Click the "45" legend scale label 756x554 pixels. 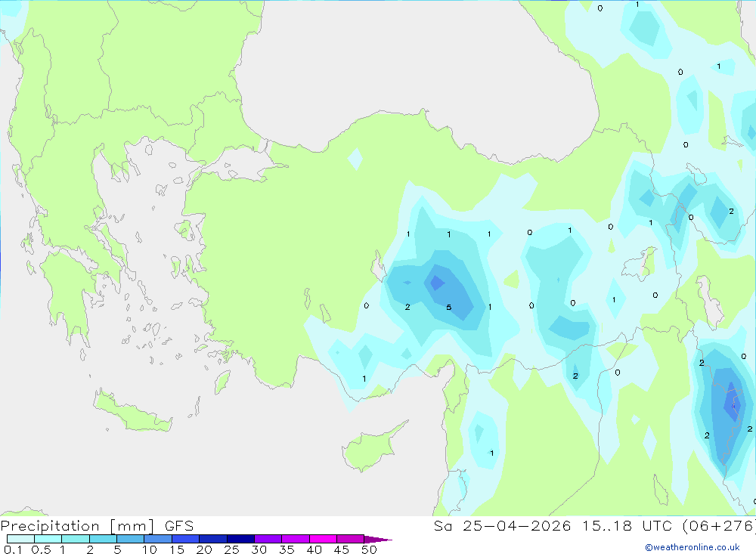[x=342, y=549]
